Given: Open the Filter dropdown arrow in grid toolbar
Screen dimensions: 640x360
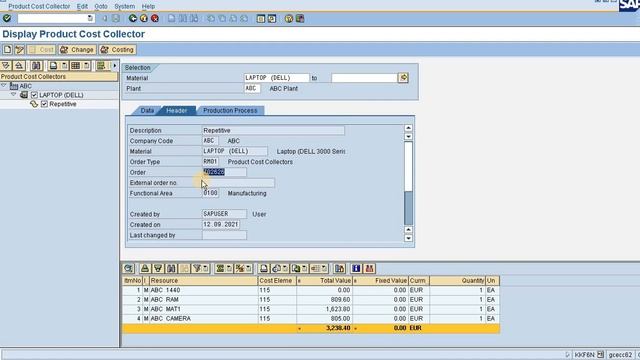Looking at the screenshot, I should [x=206, y=269].
